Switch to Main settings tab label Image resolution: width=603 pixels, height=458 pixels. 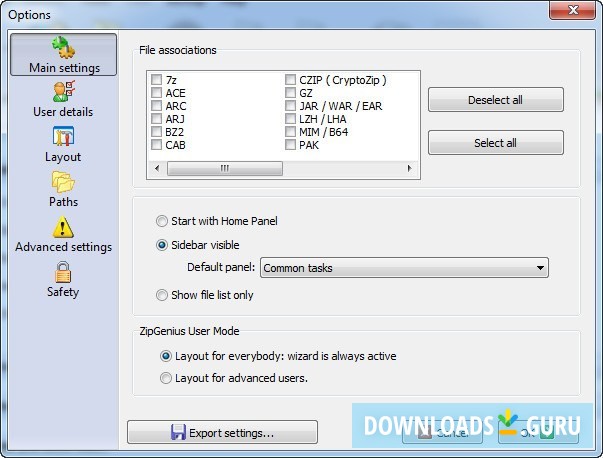click(x=64, y=68)
